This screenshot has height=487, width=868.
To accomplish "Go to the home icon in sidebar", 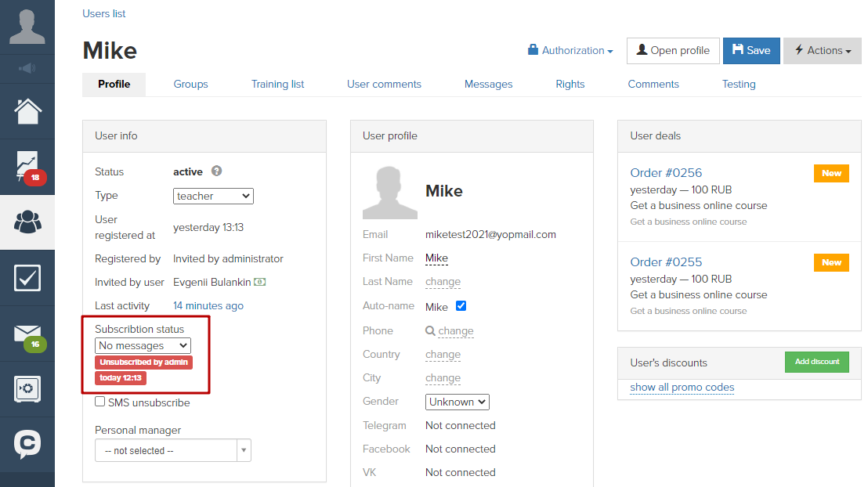I will [x=27, y=111].
